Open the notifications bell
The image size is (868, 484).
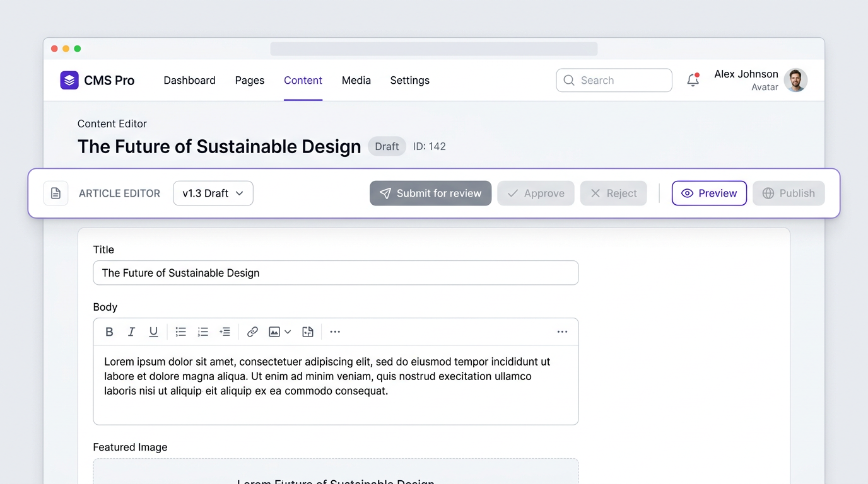point(693,80)
